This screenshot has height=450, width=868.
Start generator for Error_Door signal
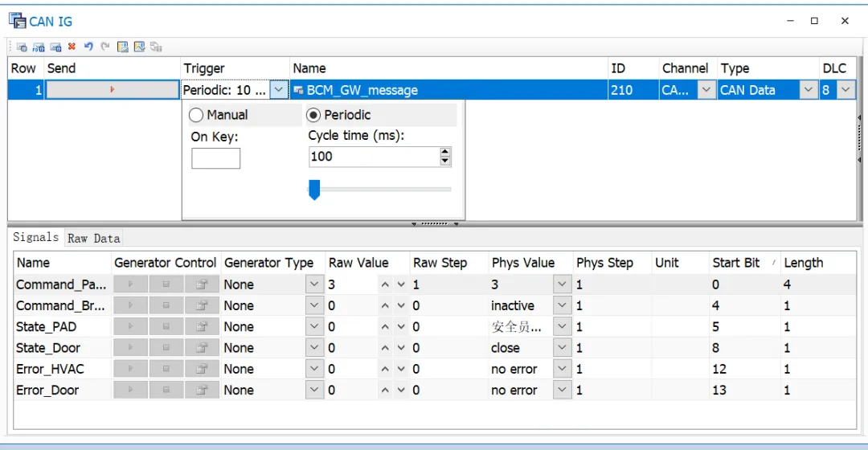coord(131,390)
